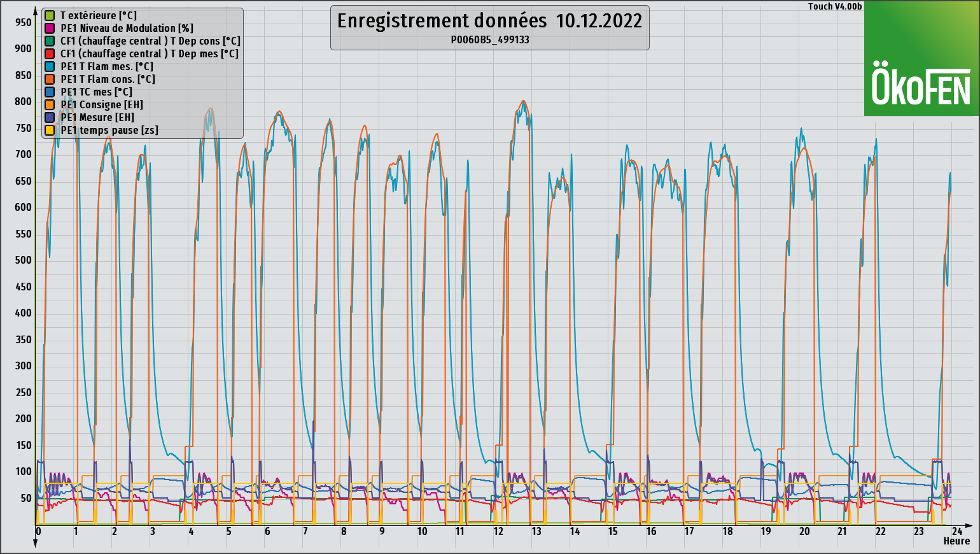
Task: Select legend label 'PE1 Niveau de Modulation [%]'
Action: point(127,28)
